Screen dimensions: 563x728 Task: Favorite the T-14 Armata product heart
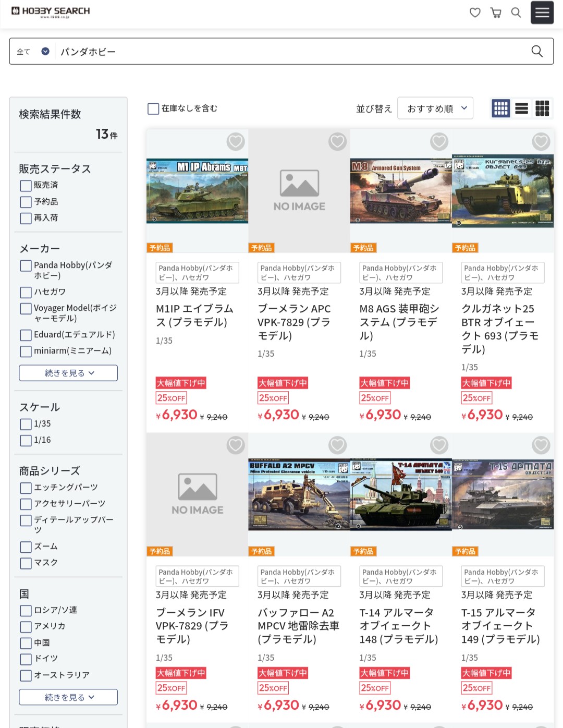[x=439, y=445]
